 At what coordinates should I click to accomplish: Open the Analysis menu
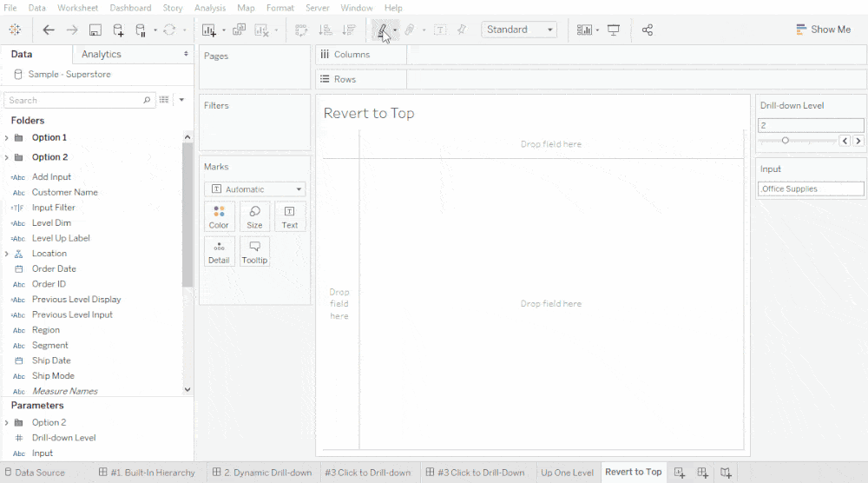pos(210,8)
